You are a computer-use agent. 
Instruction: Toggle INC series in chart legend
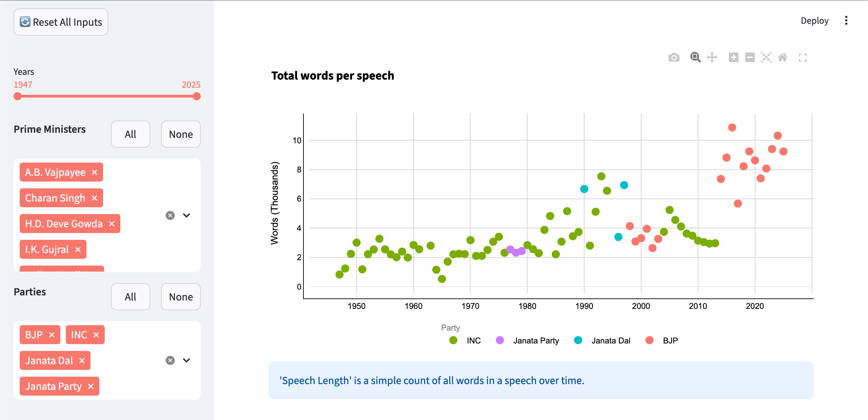tap(473, 340)
